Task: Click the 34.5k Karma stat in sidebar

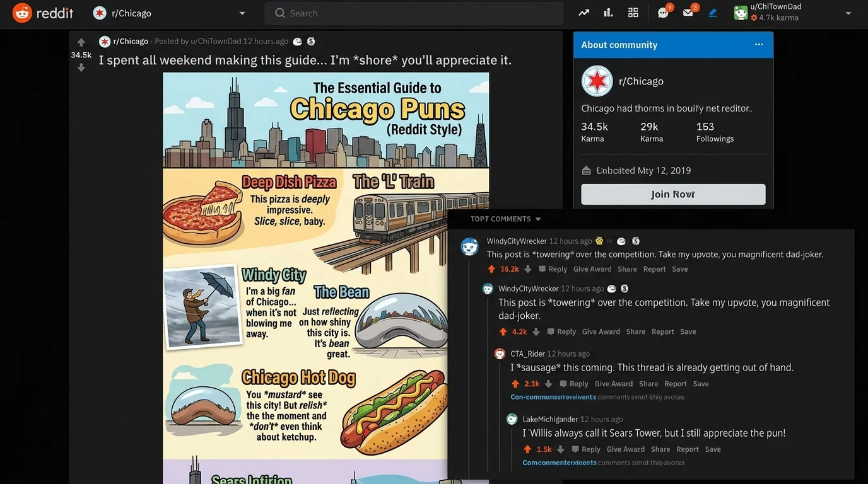Action: point(594,132)
